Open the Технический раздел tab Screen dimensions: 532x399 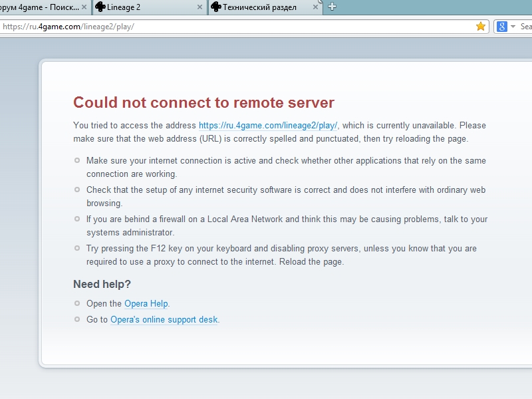tap(265, 7)
